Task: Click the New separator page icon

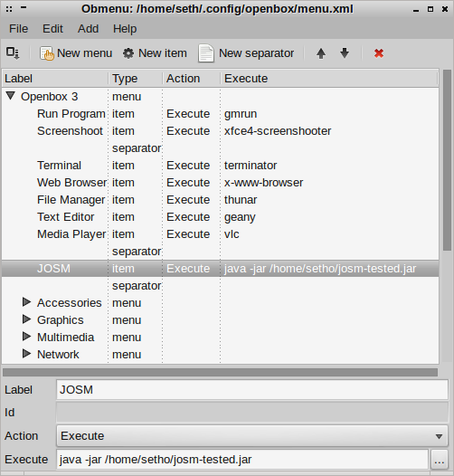Action: [206, 53]
